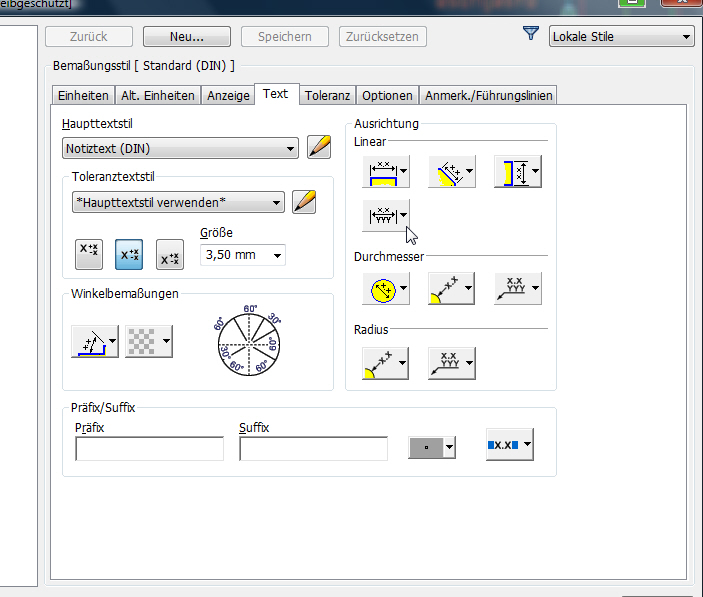Switch to the Anmerk./Führungslinien tab
Viewport: 703px width, 597px height.
[489, 95]
